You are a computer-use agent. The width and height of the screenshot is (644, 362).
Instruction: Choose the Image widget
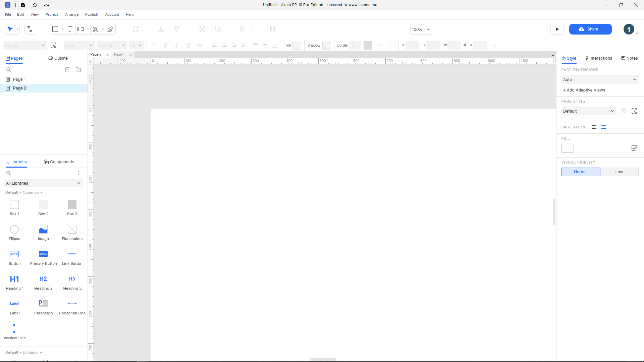point(43,233)
